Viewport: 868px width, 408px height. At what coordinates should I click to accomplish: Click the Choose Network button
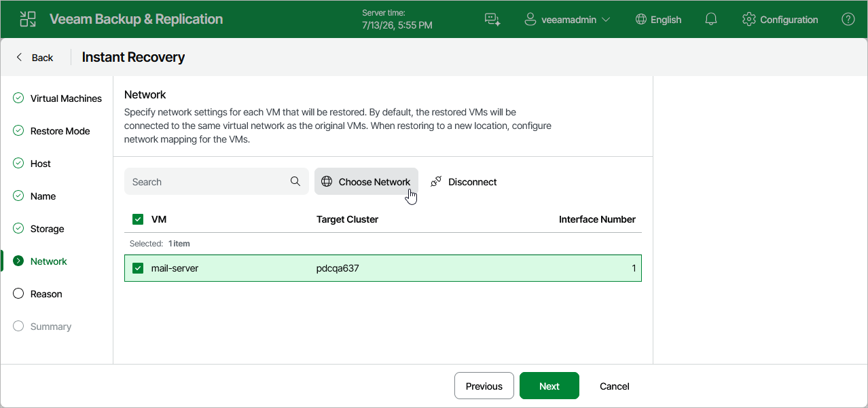(366, 181)
